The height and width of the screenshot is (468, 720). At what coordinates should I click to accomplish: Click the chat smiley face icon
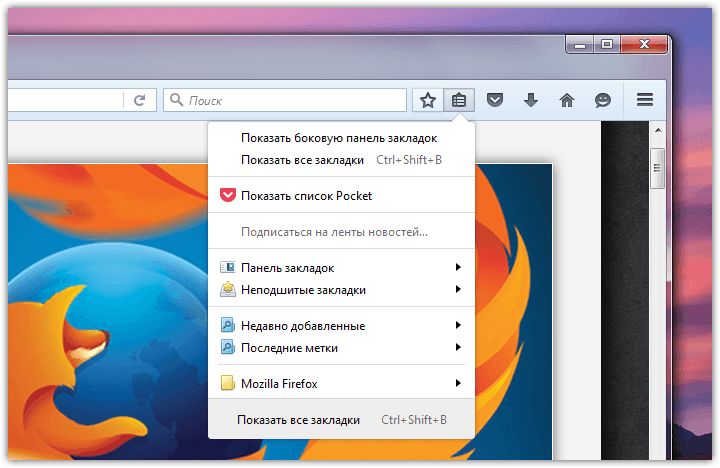pyautogui.click(x=603, y=100)
